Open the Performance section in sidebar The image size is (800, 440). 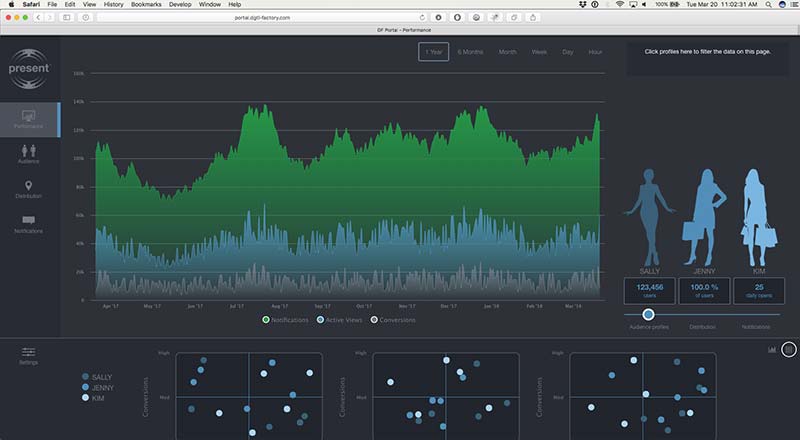(x=30, y=119)
